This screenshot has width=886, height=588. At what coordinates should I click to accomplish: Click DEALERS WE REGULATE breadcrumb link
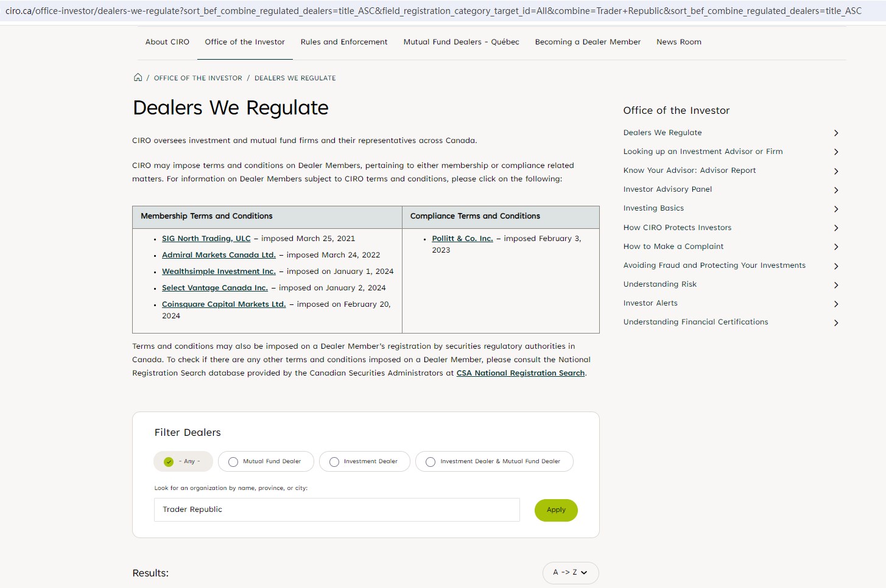pyautogui.click(x=295, y=78)
